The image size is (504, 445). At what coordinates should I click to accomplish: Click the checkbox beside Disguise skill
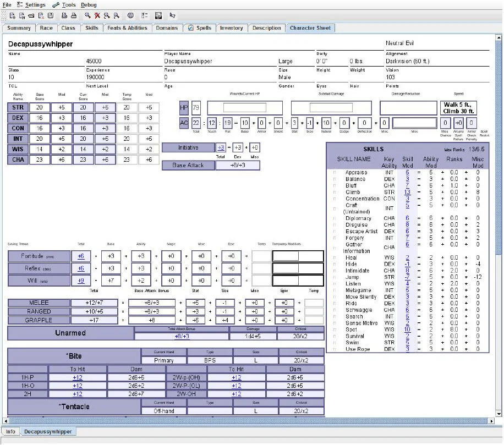pyautogui.click(x=335, y=225)
